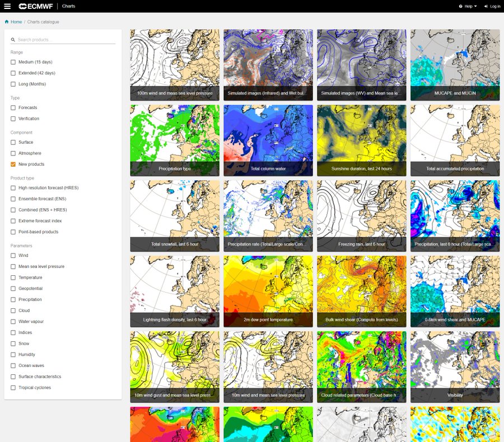Toggle the Precipitation parameter checkbox
Screen dimensions: 504x442
pyautogui.click(x=13, y=299)
